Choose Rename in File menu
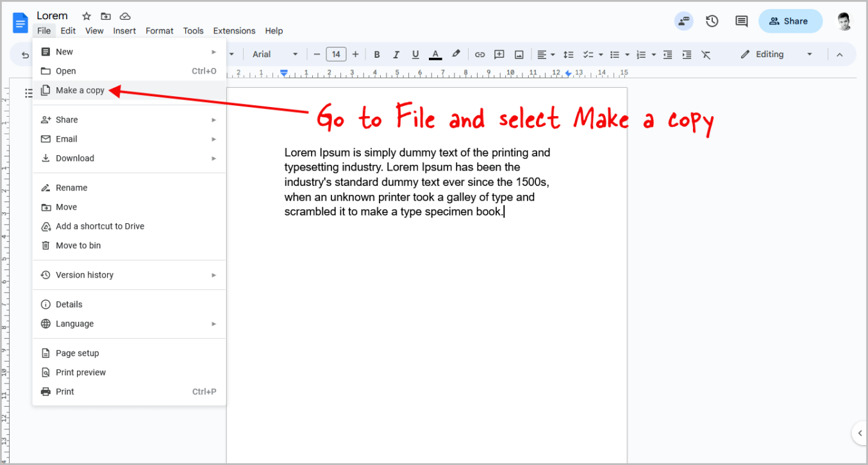Viewport: 868px width, 465px height. pos(129,188)
